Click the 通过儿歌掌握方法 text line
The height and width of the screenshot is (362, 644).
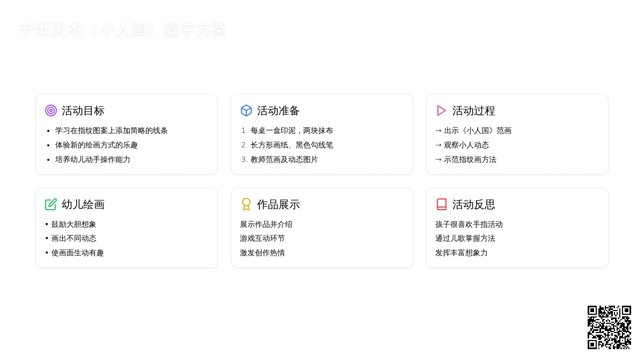[x=465, y=238]
